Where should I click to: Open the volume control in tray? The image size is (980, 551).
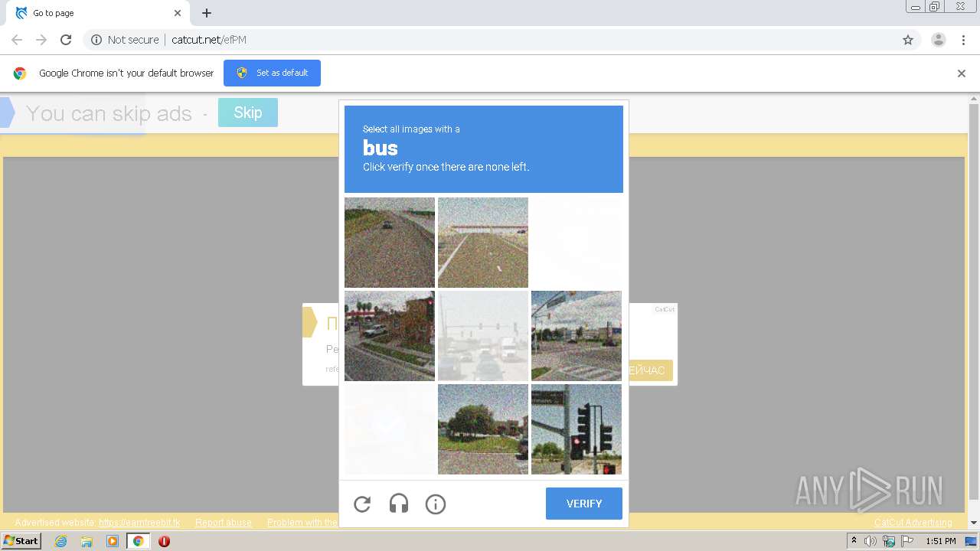click(x=871, y=541)
